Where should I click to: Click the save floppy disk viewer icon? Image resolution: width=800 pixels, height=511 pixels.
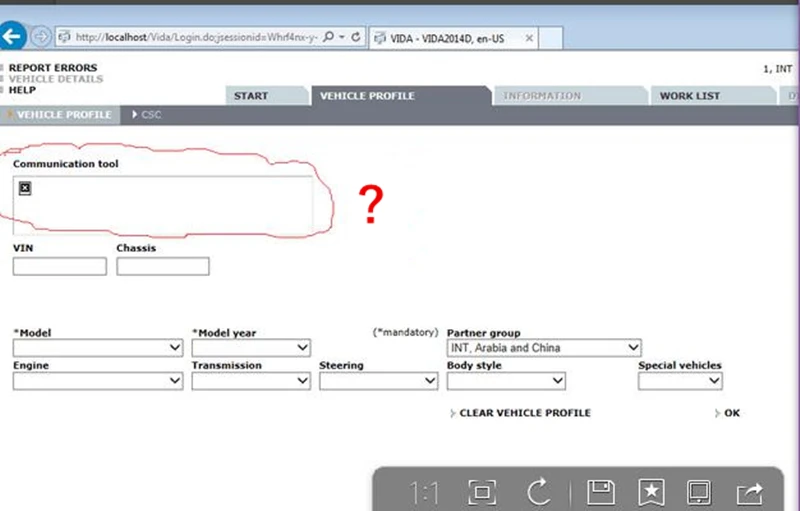601,492
